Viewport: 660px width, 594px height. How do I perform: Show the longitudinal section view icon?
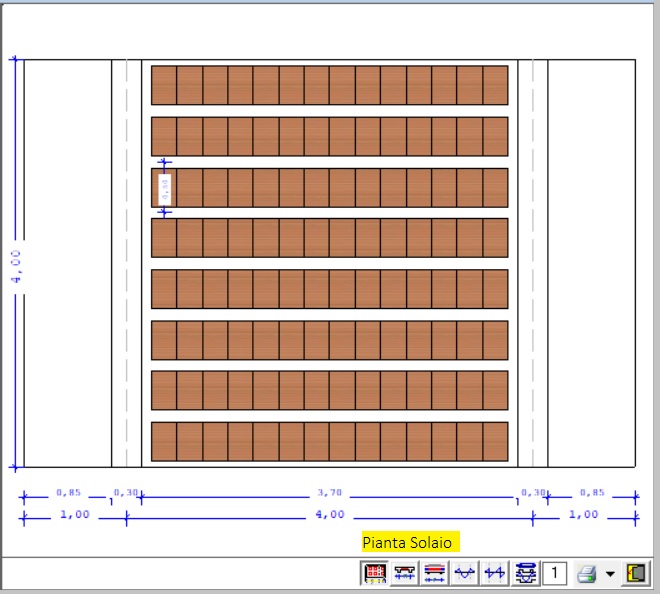point(434,573)
